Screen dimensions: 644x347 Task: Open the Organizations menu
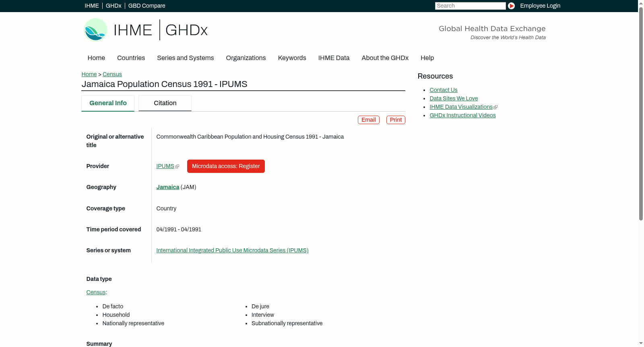pyautogui.click(x=246, y=58)
